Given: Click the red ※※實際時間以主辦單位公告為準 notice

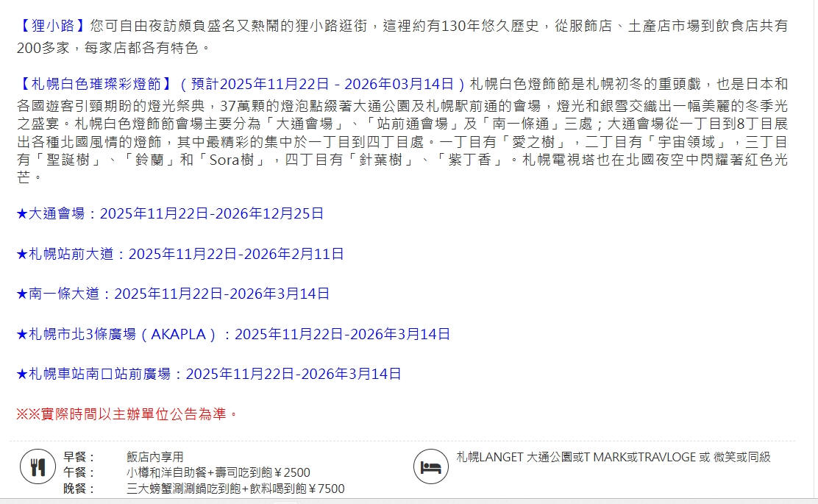Looking at the screenshot, I should (x=127, y=414).
